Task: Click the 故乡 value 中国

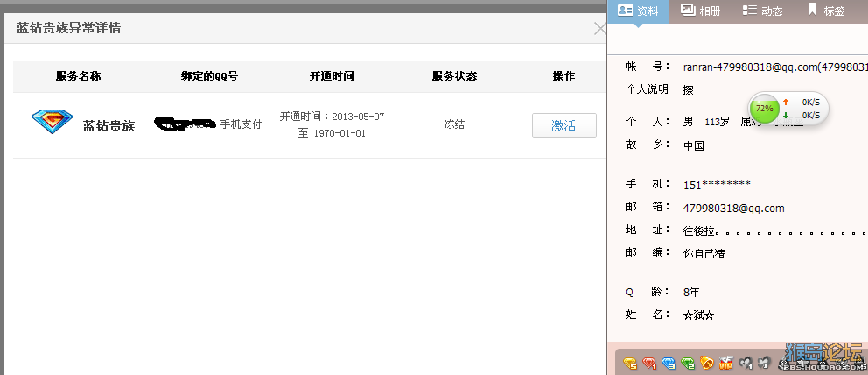Action: pyautogui.click(x=694, y=146)
